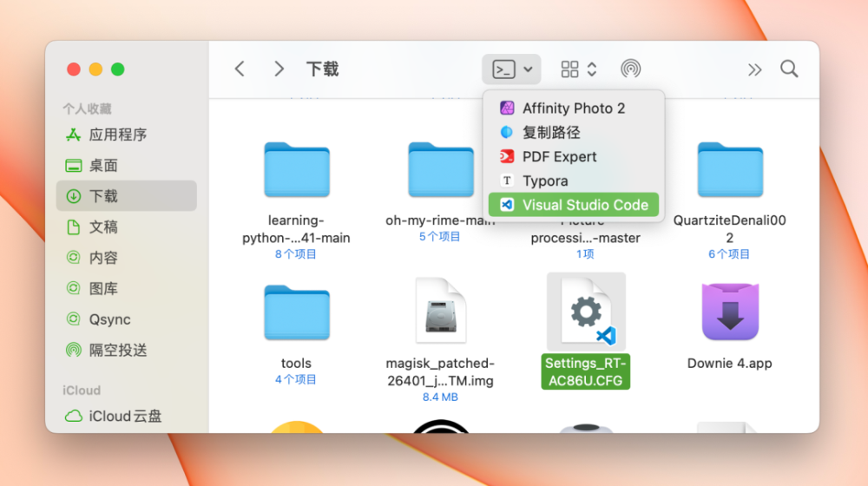868x486 pixels.
Task: Click the Typora T icon
Action: 507,181
